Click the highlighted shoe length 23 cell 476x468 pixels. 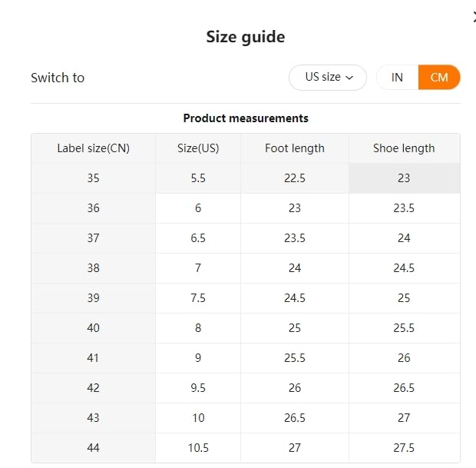click(404, 178)
